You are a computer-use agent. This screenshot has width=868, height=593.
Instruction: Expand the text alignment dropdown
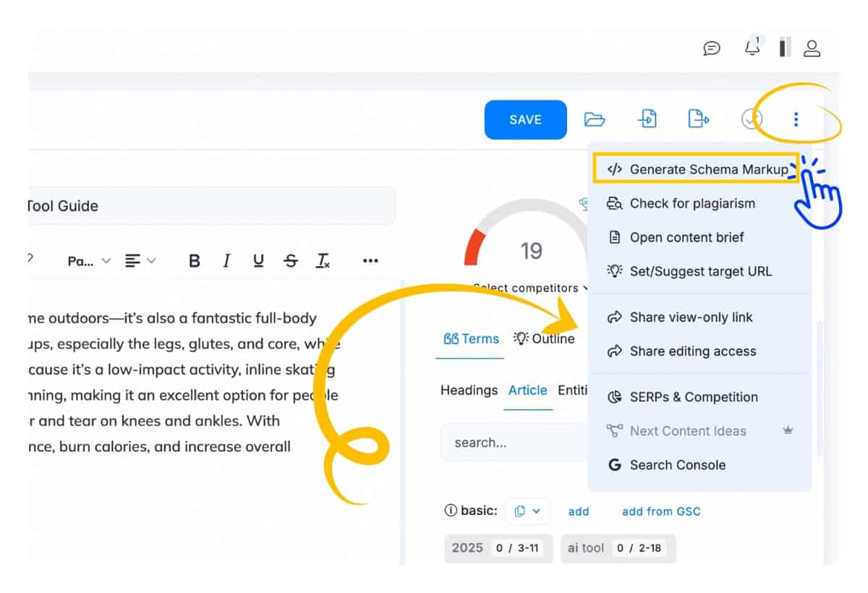pos(137,260)
